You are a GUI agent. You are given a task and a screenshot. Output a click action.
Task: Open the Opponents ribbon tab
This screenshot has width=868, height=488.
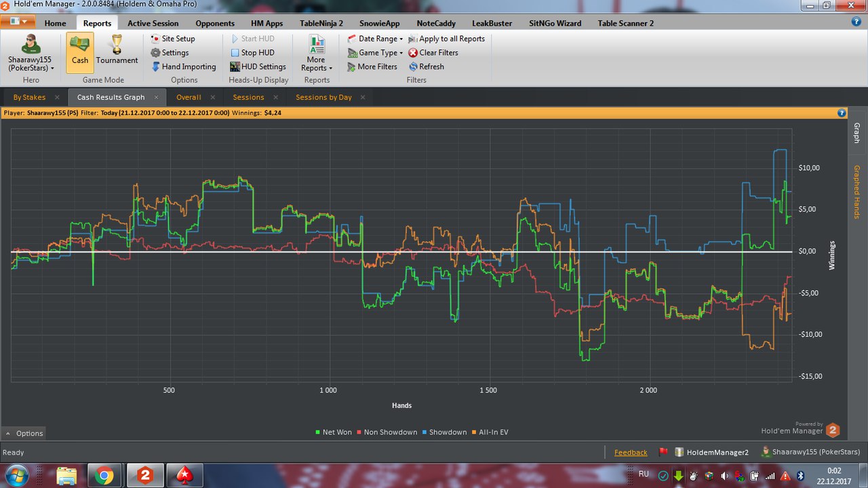215,23
